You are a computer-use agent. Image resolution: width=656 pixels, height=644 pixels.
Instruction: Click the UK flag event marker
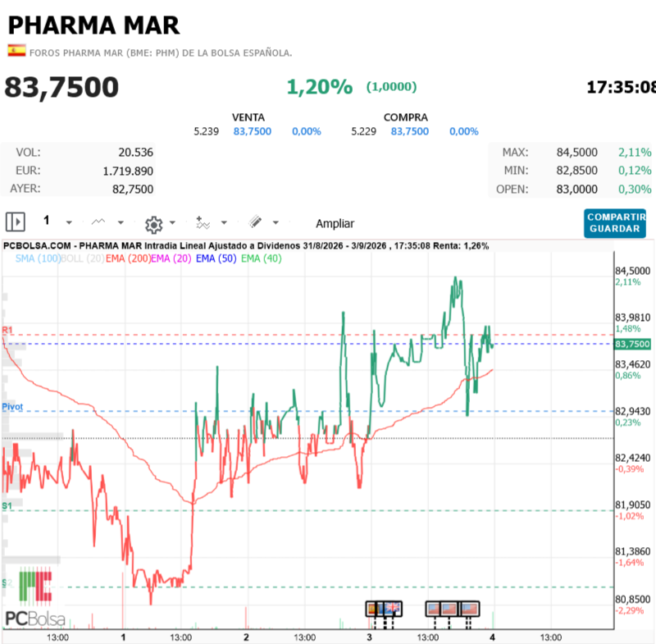[393, 609]
